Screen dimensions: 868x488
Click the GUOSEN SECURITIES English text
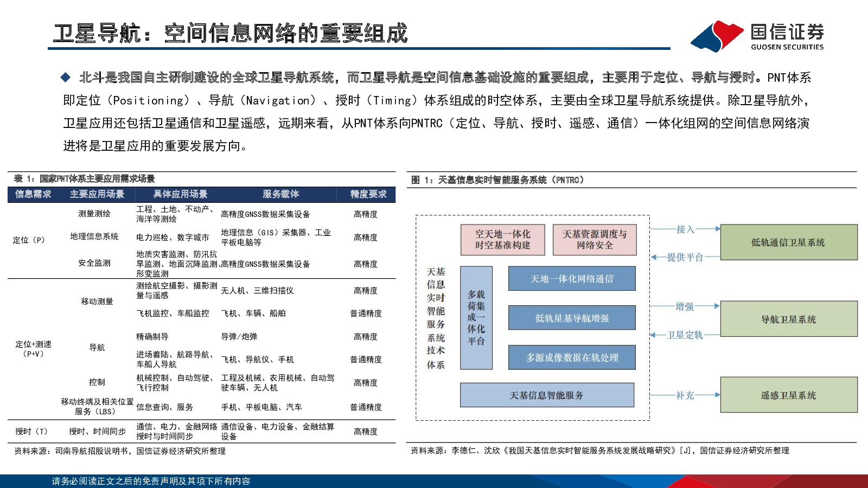tap(787, 47)
